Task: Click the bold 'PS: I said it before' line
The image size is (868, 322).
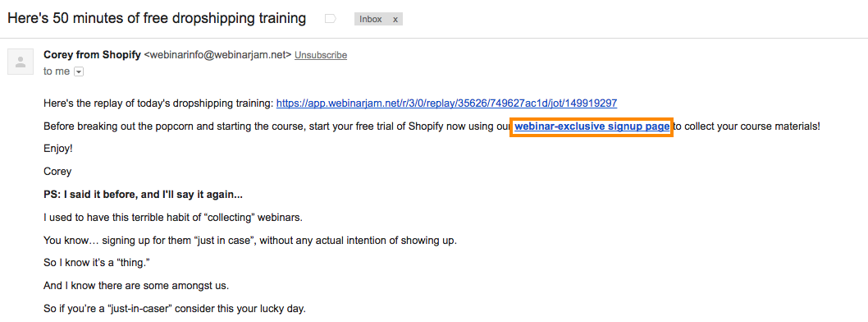Action: click(144, 195)
